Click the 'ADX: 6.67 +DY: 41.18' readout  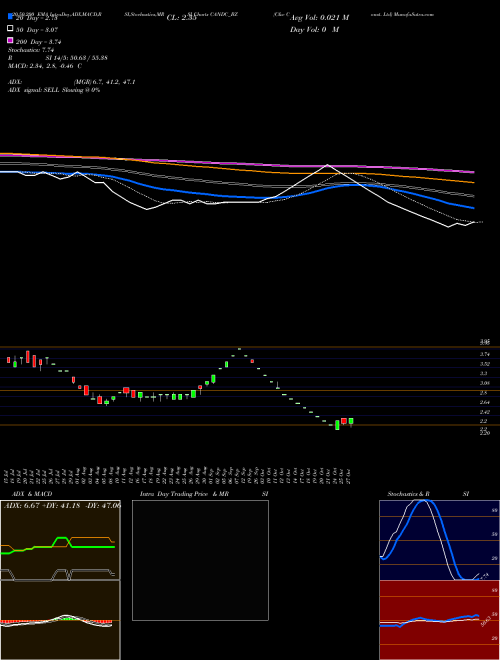[x=43, y=506]
